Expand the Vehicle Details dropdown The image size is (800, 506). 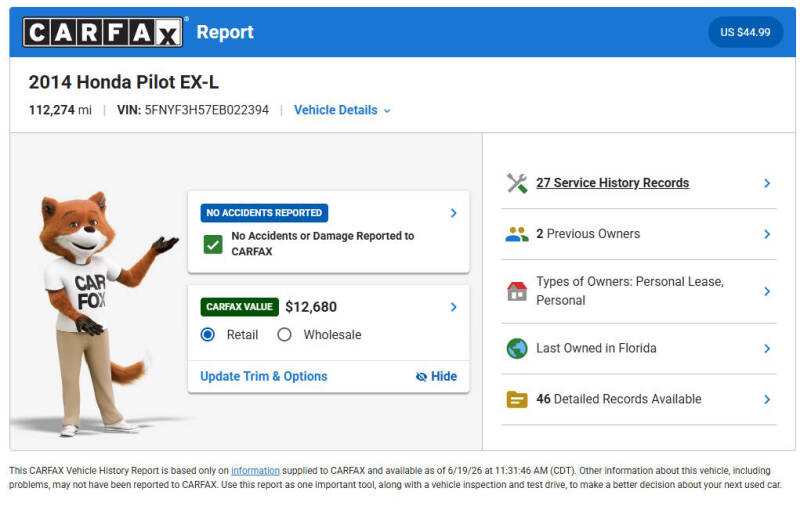pos(342,110)
